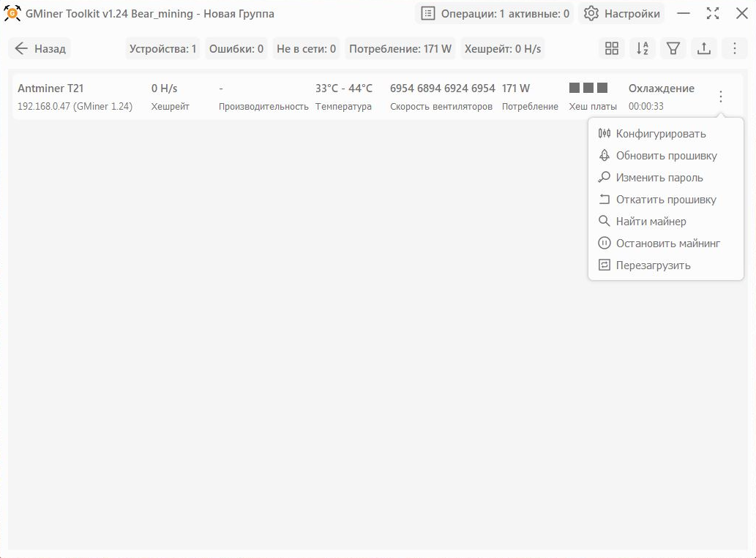Image resolution: width=756 pixels, height=558 pixels.
Task: Click the export upload icon
Action: coord(704,49)
